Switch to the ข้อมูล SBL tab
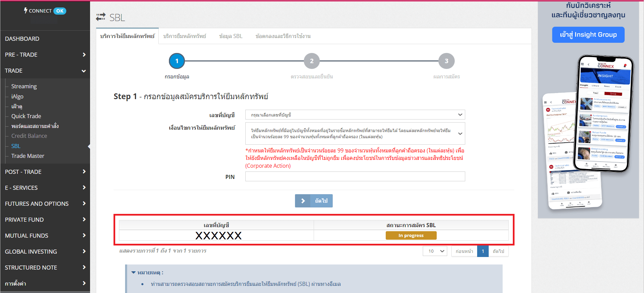Image resolution: width=644 pixels, height=293 pixels. pos(231,36)
